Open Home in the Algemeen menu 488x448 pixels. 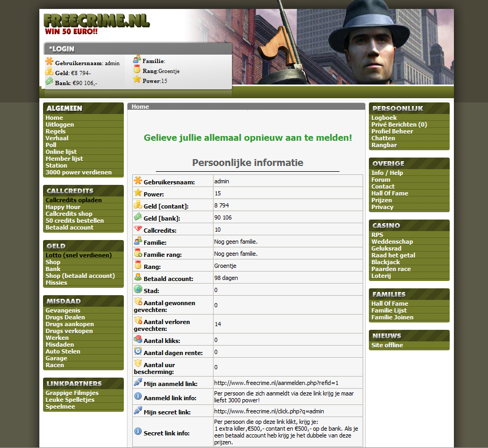54,118
